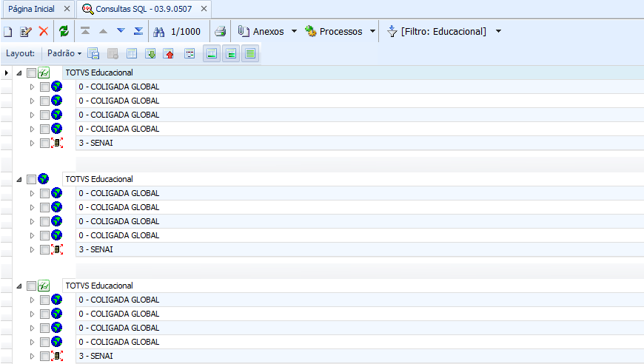Click the Layout: label
The height and width of the screenshot is (364, 644).
20,53
